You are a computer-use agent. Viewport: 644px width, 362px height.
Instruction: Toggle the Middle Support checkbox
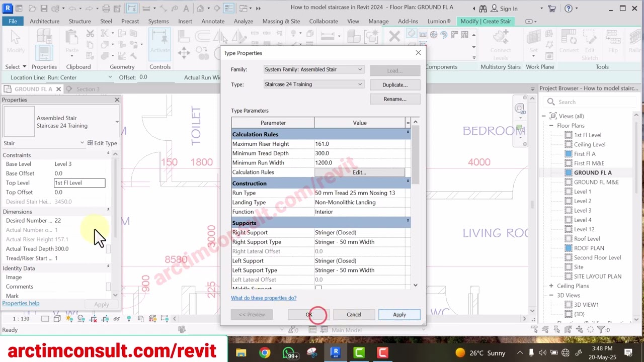(318, 289)
